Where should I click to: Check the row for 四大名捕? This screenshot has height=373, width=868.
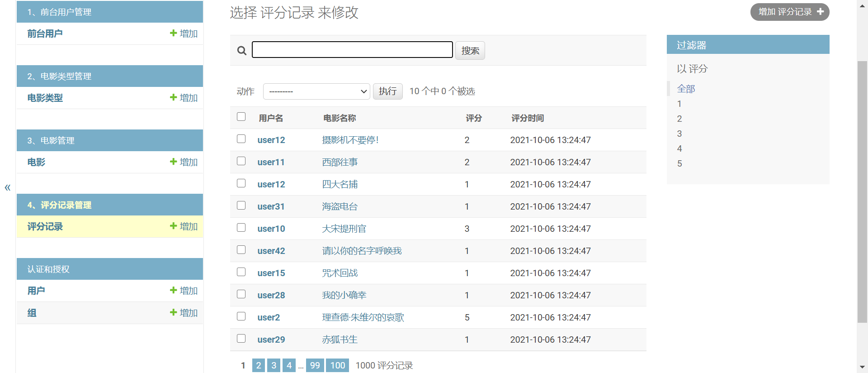point(241,183)
